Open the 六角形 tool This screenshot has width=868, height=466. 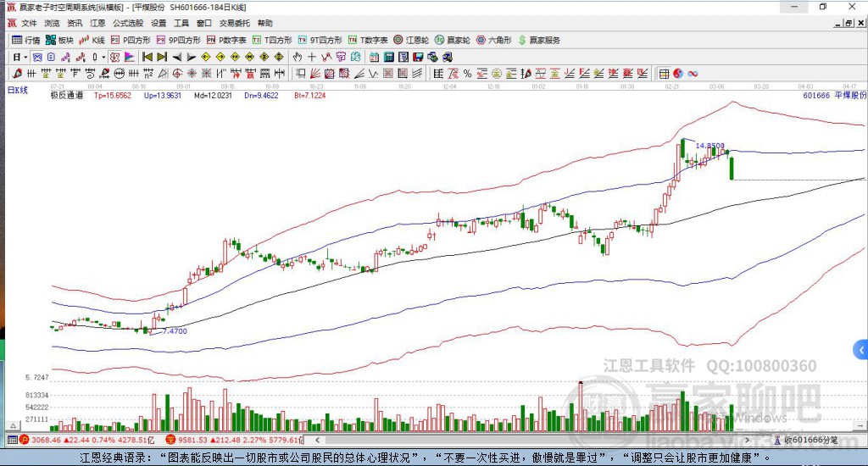[x=494, y=40]
